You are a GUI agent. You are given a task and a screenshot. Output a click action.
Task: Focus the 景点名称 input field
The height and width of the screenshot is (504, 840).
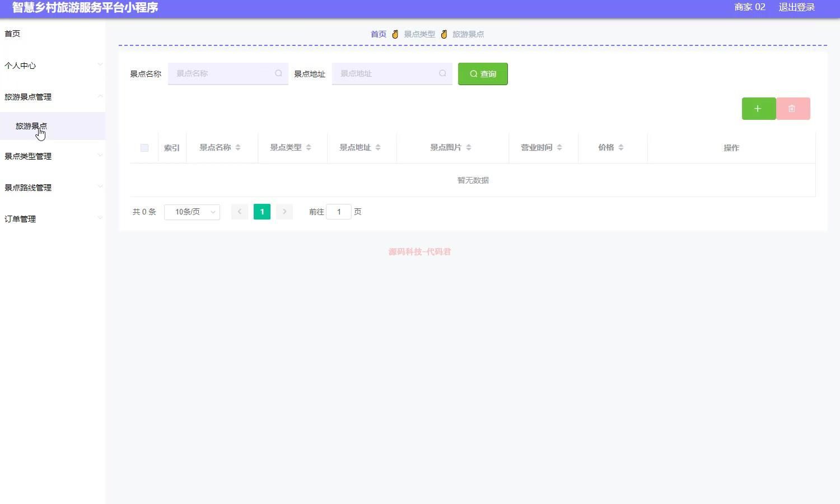pos(228,73)
